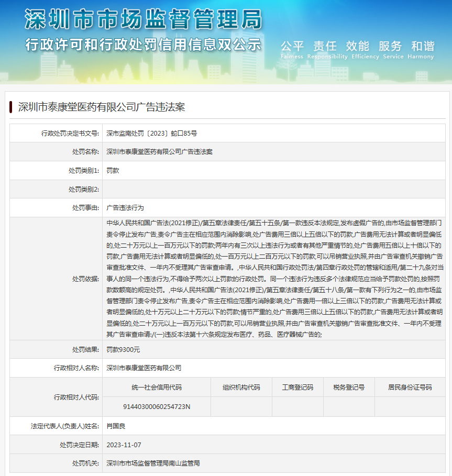Viewport: 452px width, 476px height.
Task: Click the 处罚类别2 label
Action: click(x=84, y=190)
